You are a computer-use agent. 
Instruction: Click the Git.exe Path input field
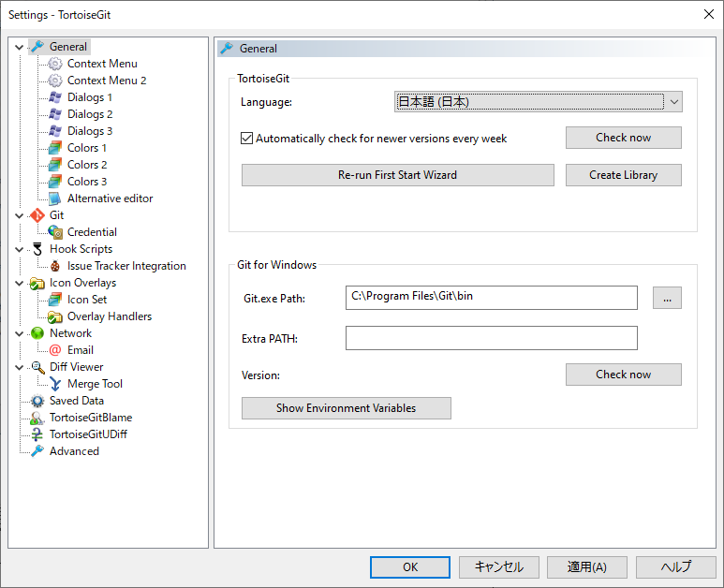pyautogui.click(x=492, y=298)
